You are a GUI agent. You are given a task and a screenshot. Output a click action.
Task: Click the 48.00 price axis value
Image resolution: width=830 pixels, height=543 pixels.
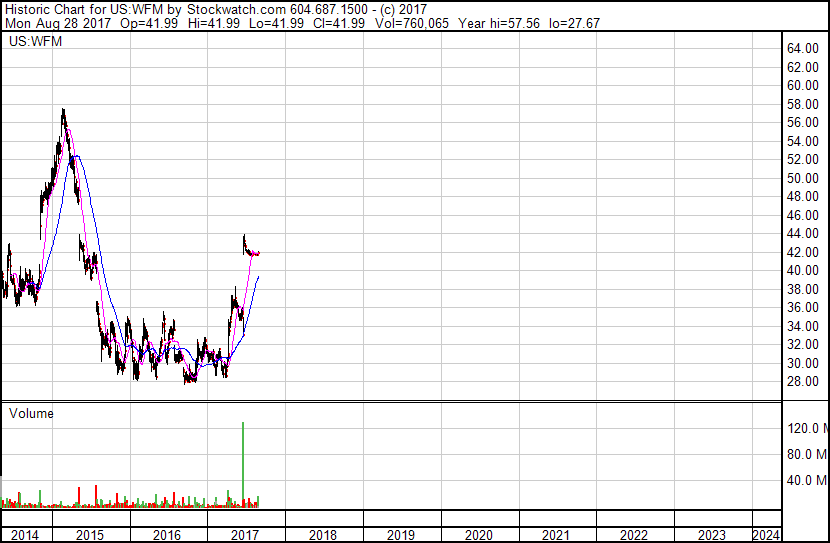point(803,196)
